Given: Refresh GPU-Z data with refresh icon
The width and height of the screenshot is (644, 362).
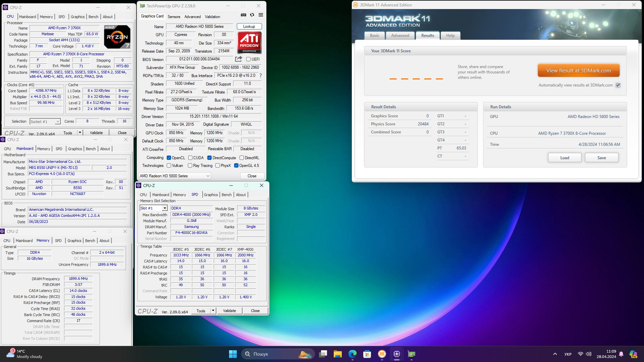Looking at the screenshot, I should 252,15.
